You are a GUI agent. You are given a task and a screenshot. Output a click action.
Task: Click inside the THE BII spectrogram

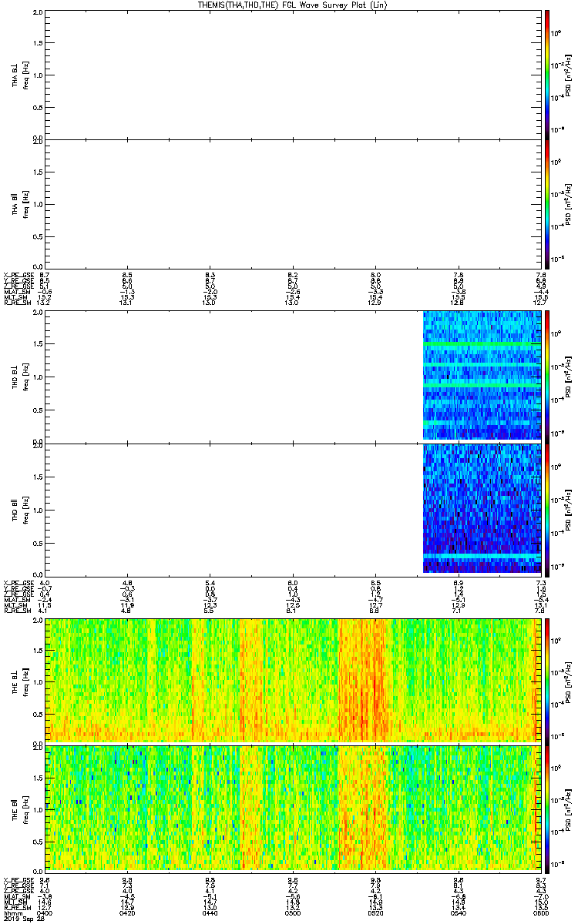[x=293, y=808]
